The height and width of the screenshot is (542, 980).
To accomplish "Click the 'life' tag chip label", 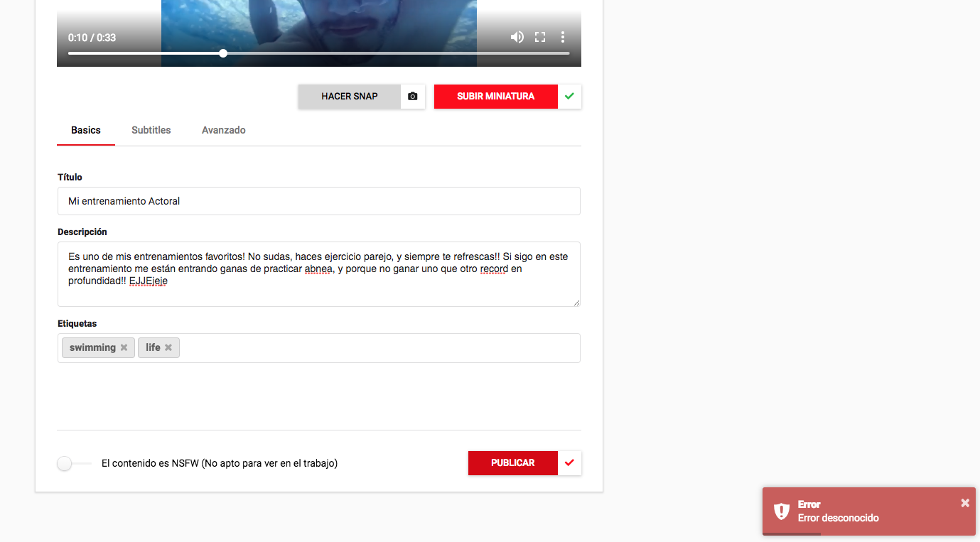I will click(153, 347).
